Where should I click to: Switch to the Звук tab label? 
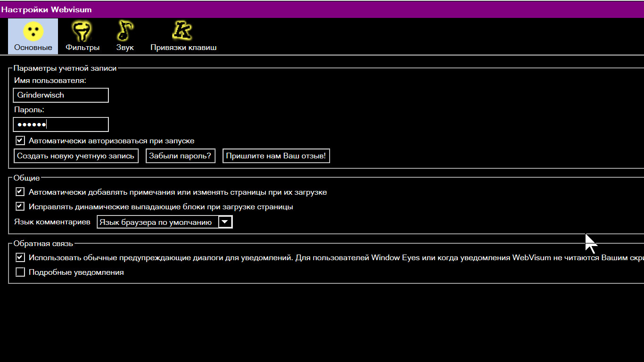click(x=125, y=48)
